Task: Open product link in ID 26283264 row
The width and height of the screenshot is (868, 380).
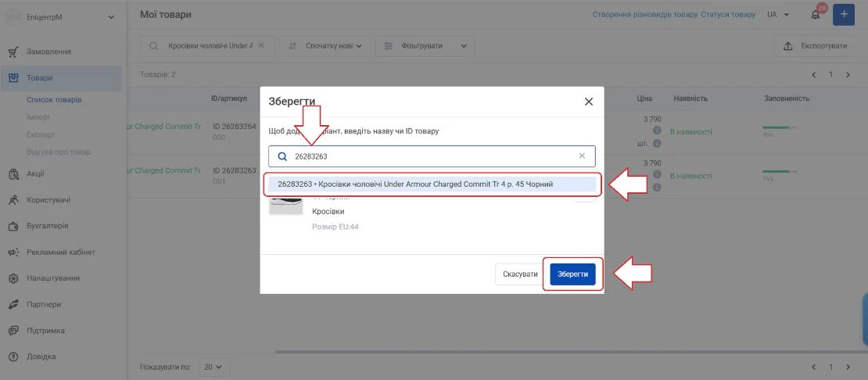Action: coord(164,126)
